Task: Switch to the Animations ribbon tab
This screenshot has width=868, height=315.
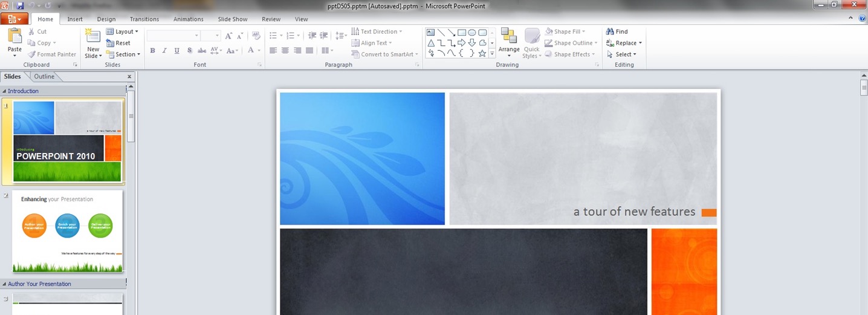Action: [189, 19]
